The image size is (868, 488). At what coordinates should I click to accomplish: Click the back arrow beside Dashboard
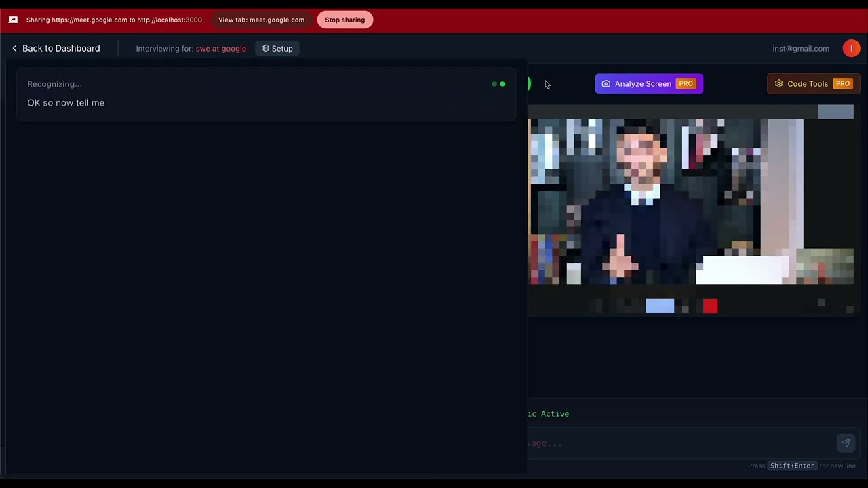[15, 48]
